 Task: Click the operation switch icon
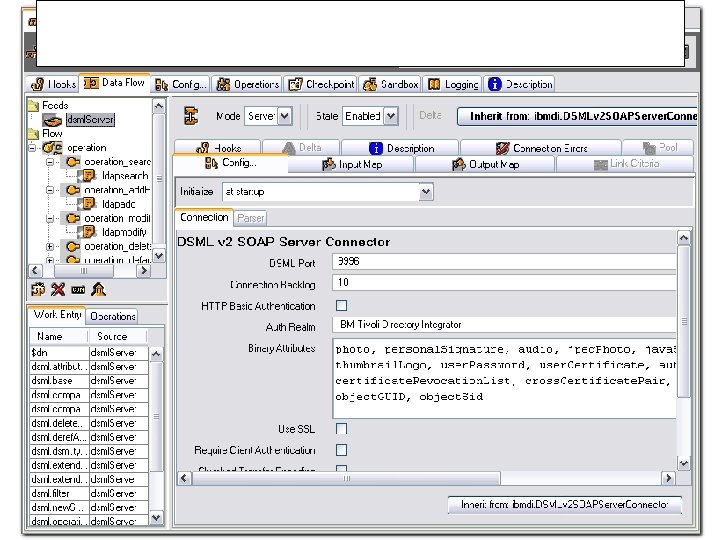[53, 148]
